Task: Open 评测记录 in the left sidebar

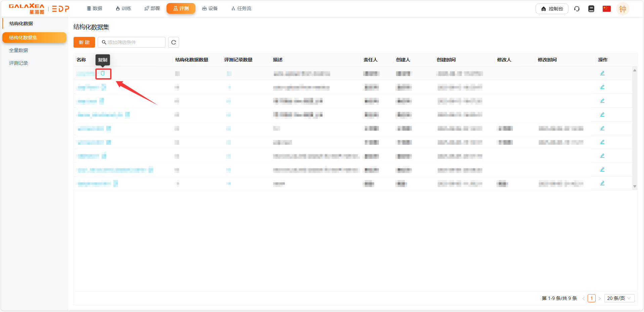Action: (x=18, y=63)
